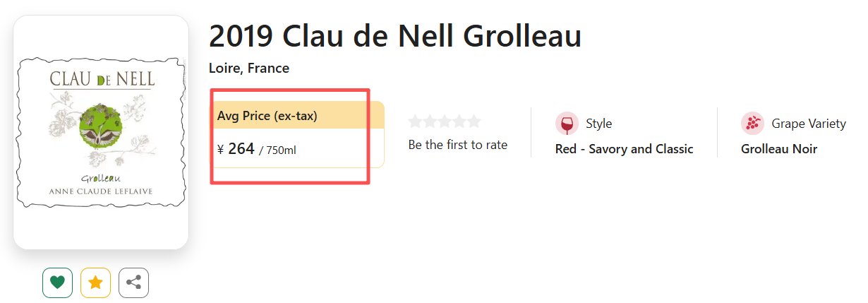Click the "Red - Savory and Classic" style
Viewport: 868px width, 303px height.
tap(624, 149)
